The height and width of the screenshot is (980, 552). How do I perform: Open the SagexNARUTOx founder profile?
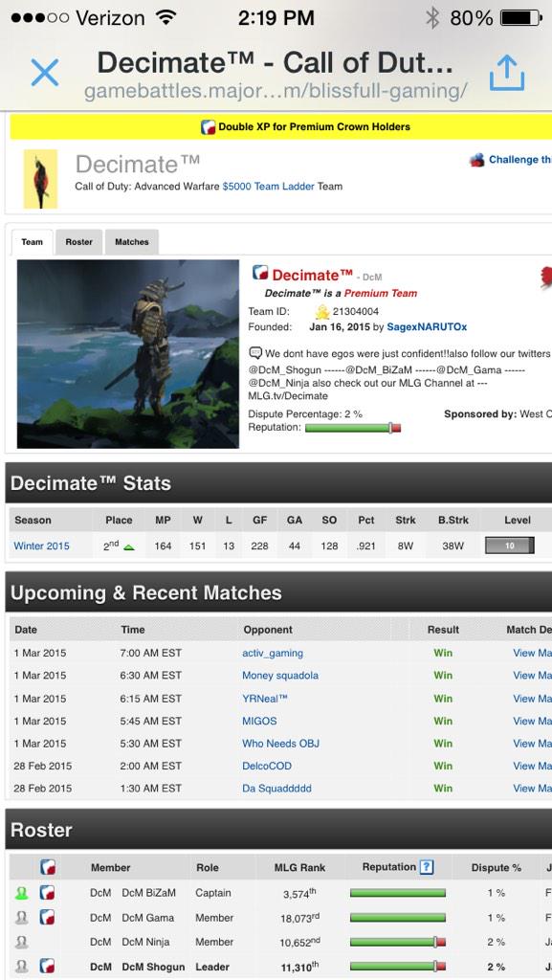coord(427,327)
